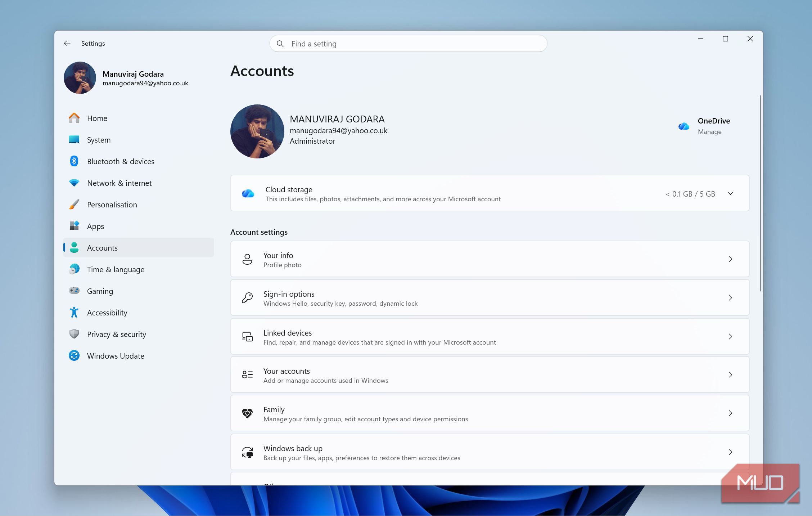Select Accounts in the sidebar menu
The height and width of the screenshot is (516, 812).
coord(139,248)
